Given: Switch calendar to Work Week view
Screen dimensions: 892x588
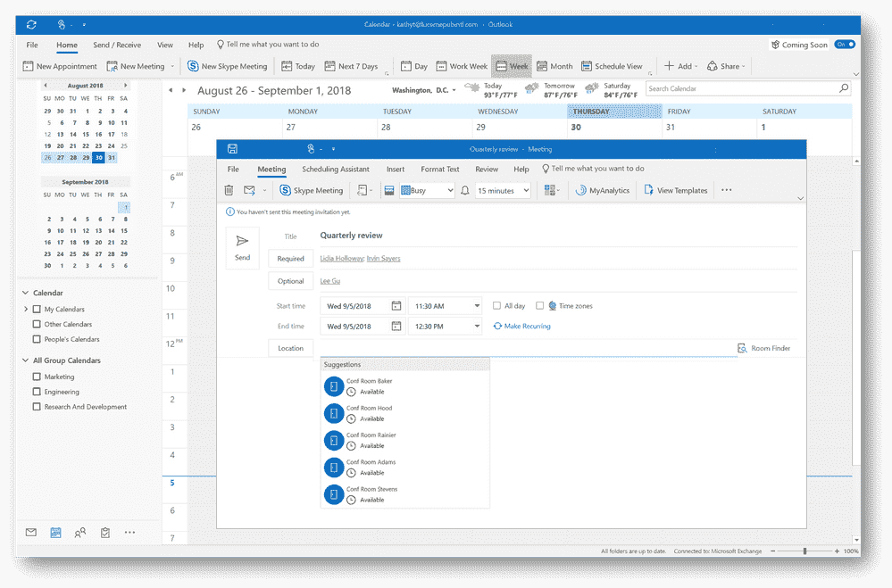Looking at the screenshot, I should [x=462, y=67].
